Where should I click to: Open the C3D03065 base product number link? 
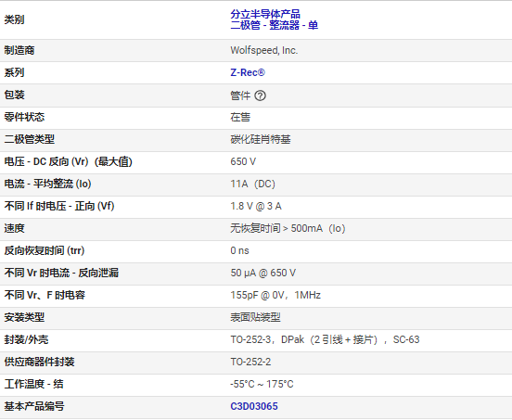click(254, 406)
